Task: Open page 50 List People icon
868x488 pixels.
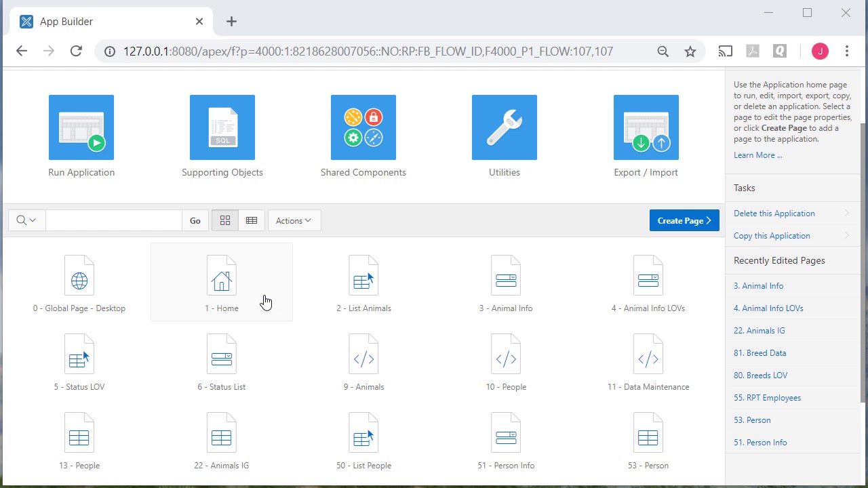Action: (363, 432)
